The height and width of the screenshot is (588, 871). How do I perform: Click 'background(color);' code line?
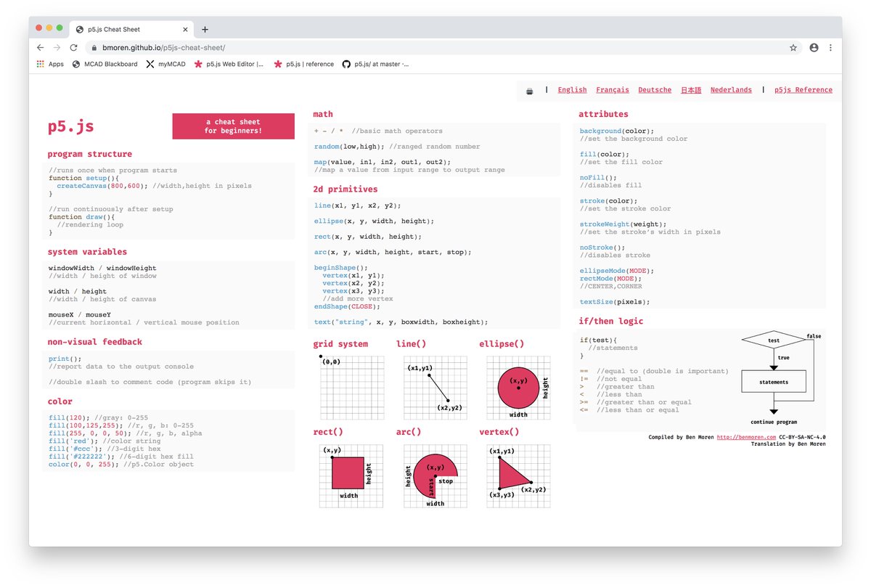(x=617, y=131)
